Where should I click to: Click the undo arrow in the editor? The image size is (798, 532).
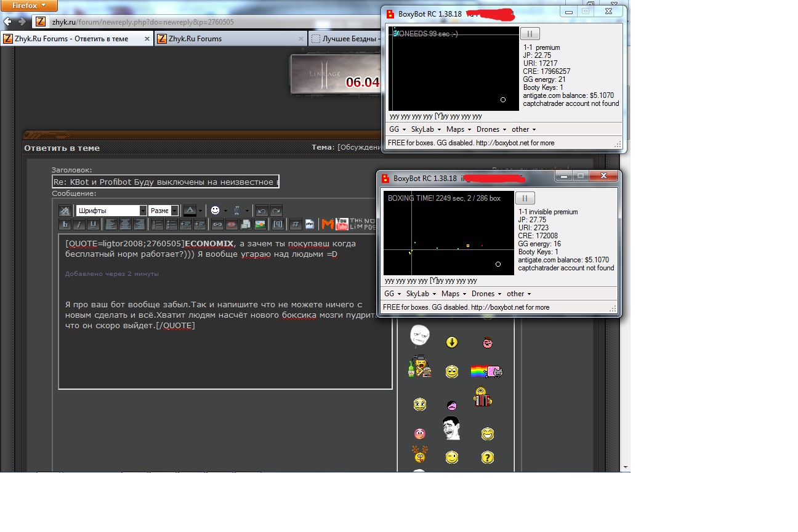(x=262, y=211)
